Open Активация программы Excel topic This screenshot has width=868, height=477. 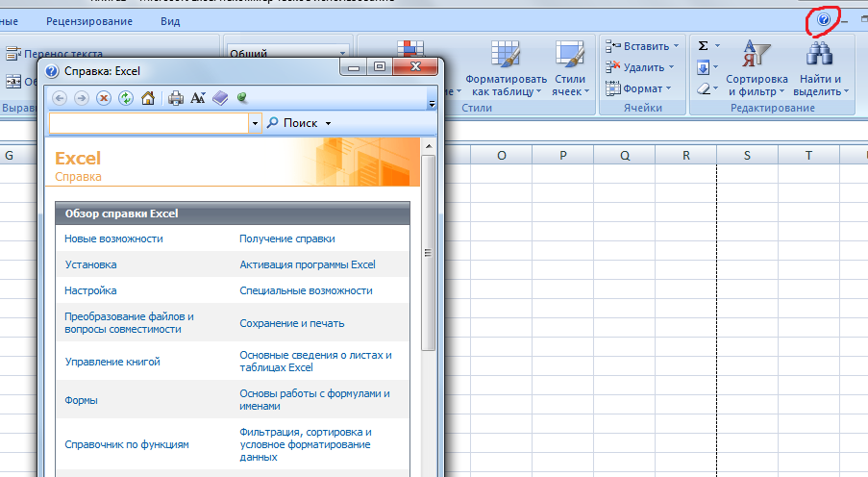coord(308,264)
